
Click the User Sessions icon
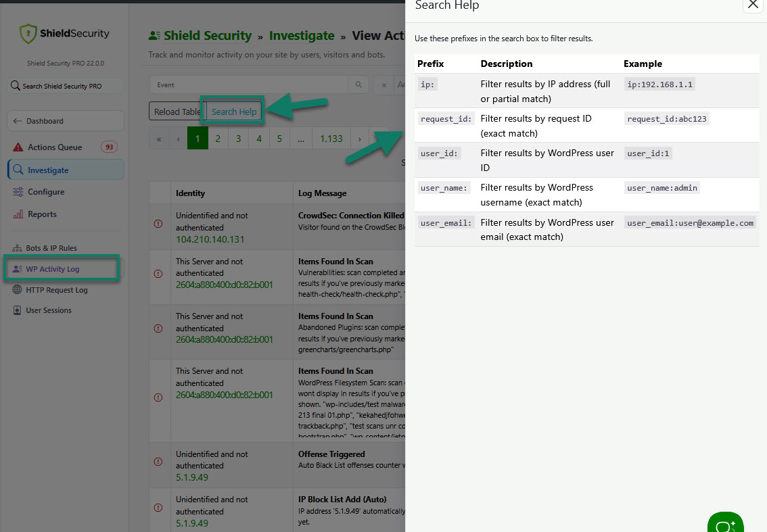(17, 310)
